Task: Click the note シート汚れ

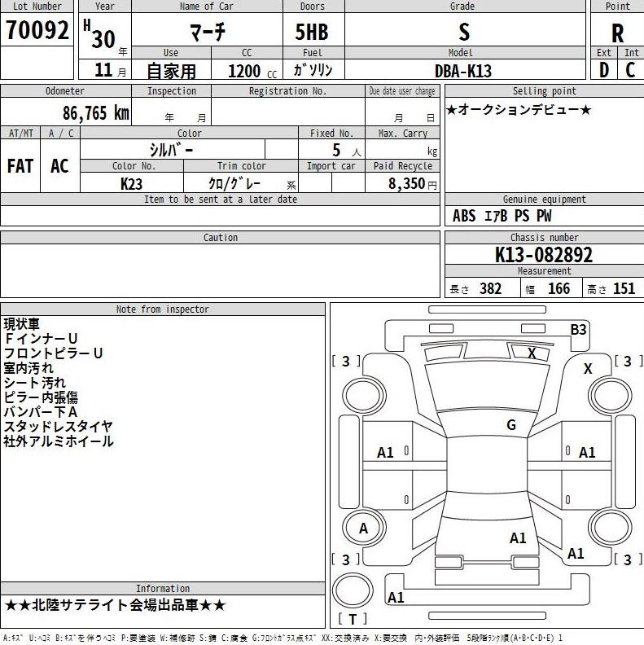Action: point(34,383)
